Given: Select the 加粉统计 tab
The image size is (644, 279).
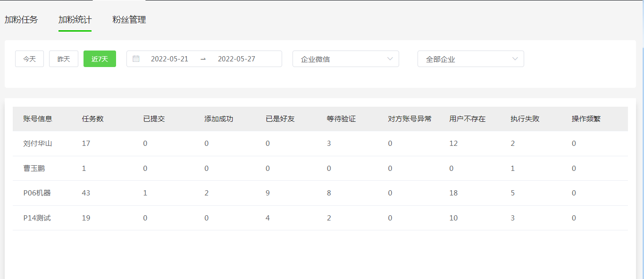Looking at the screenshot, I should pos(75,20).
